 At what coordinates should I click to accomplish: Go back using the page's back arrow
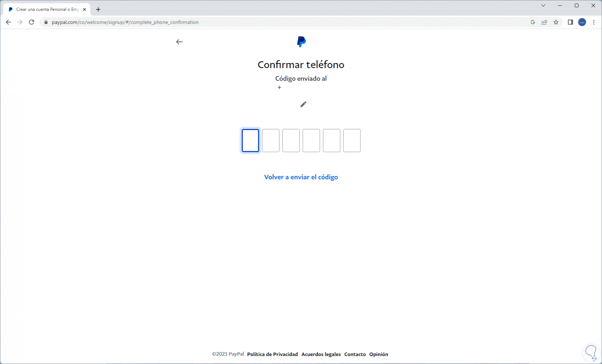point(179,42)
